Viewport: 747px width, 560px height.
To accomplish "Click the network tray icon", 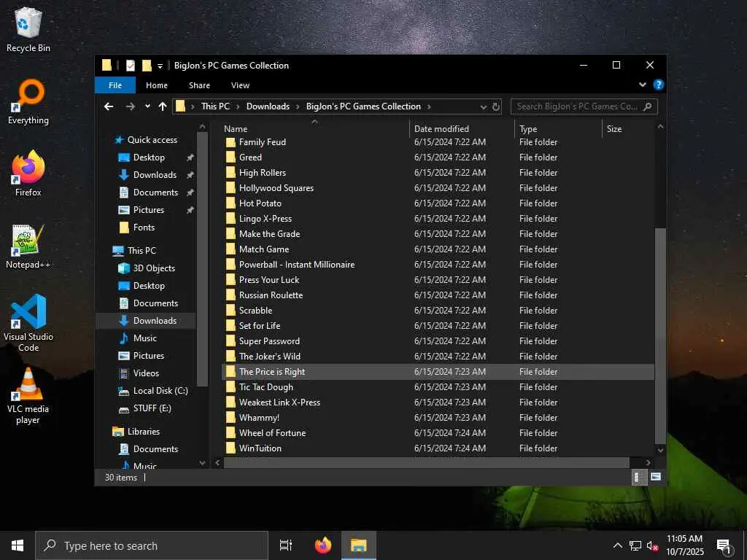I will tap(635, 545).
